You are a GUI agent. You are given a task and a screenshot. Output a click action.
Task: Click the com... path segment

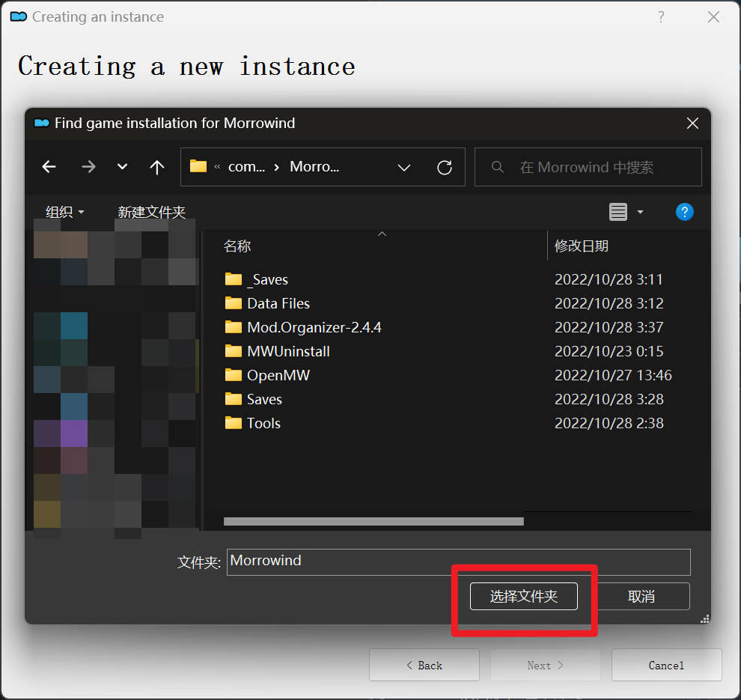246,167
